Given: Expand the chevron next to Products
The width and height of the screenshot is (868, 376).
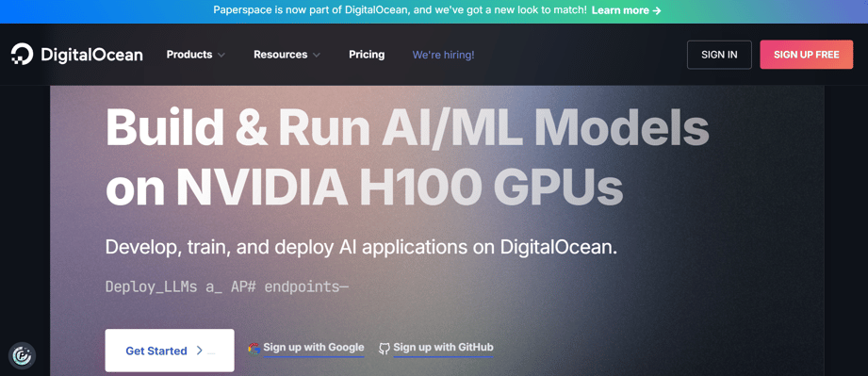Looking at the screenshot, I should click(221, 55).
